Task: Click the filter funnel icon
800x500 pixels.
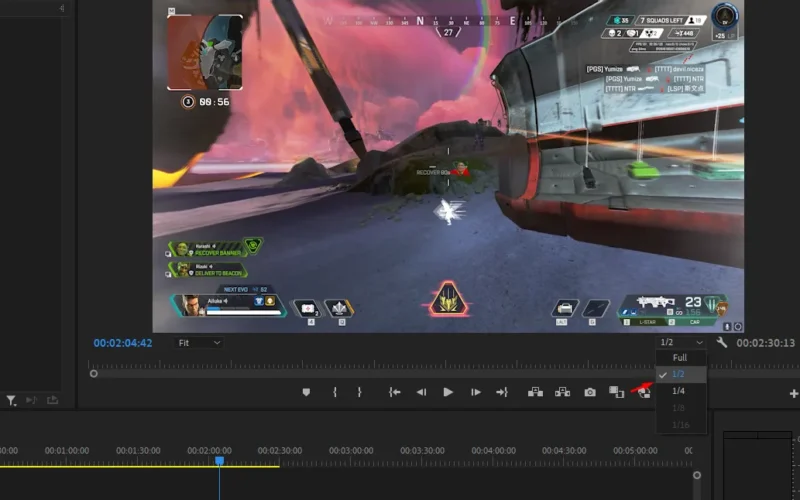Action: (x=11, y=401)
